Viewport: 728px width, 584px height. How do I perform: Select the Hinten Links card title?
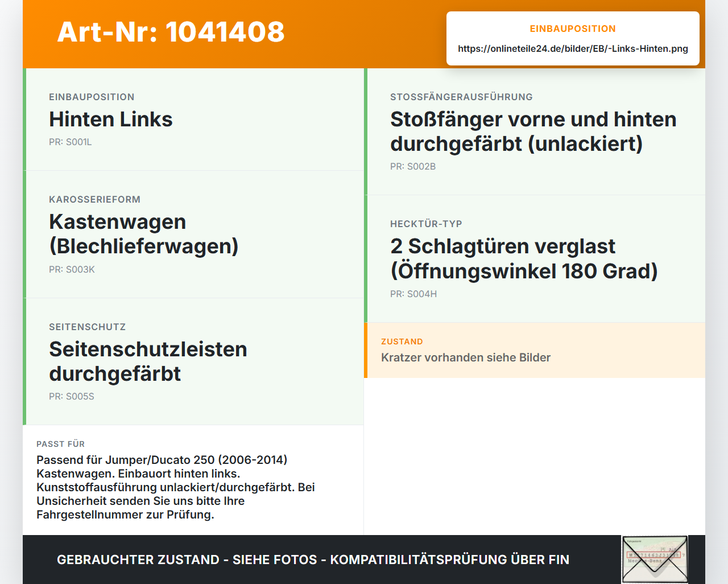(111, 119)
